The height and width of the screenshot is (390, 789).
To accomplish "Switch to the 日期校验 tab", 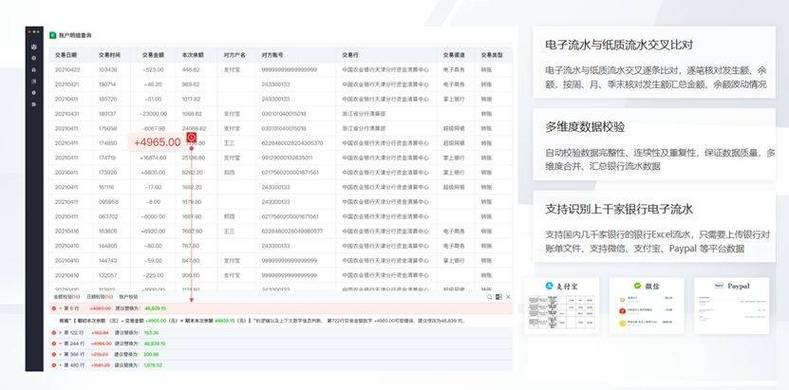I will point(99,297).
